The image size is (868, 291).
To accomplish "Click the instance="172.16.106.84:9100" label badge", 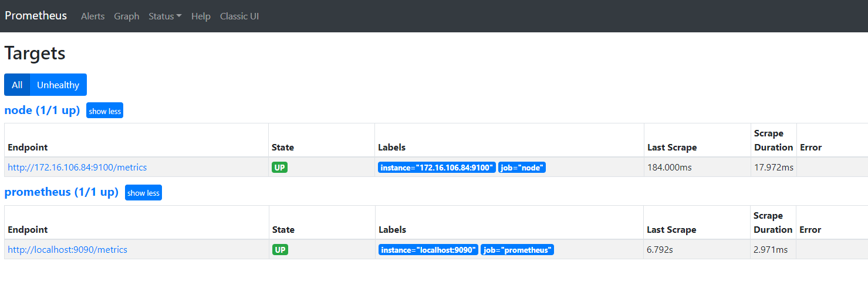I will [x=437, y=168].
